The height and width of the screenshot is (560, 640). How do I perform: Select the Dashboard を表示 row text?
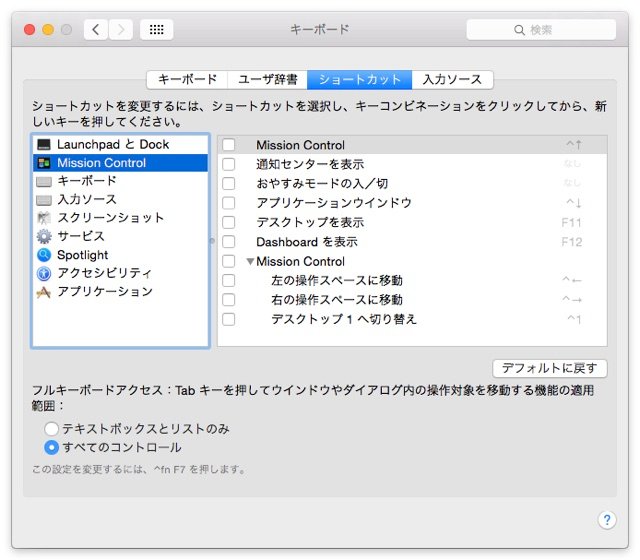tap(307, 242)
